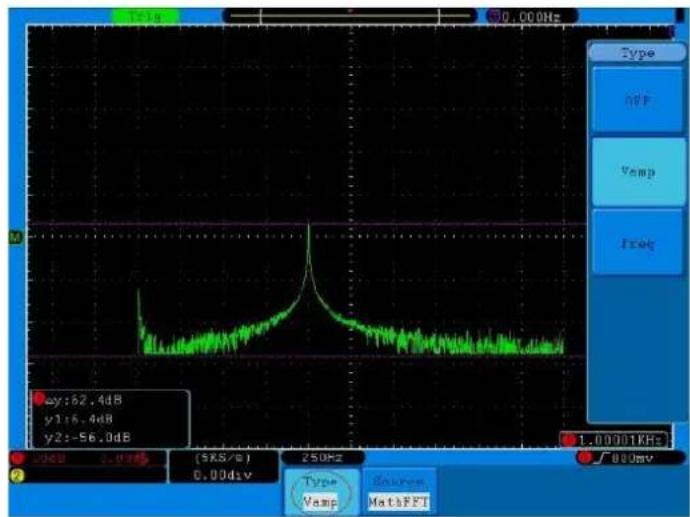Image resolution: width=690 pixels, height=517 pixels.
Task: Select the OFF cursor type option
Action: (637, 100)
